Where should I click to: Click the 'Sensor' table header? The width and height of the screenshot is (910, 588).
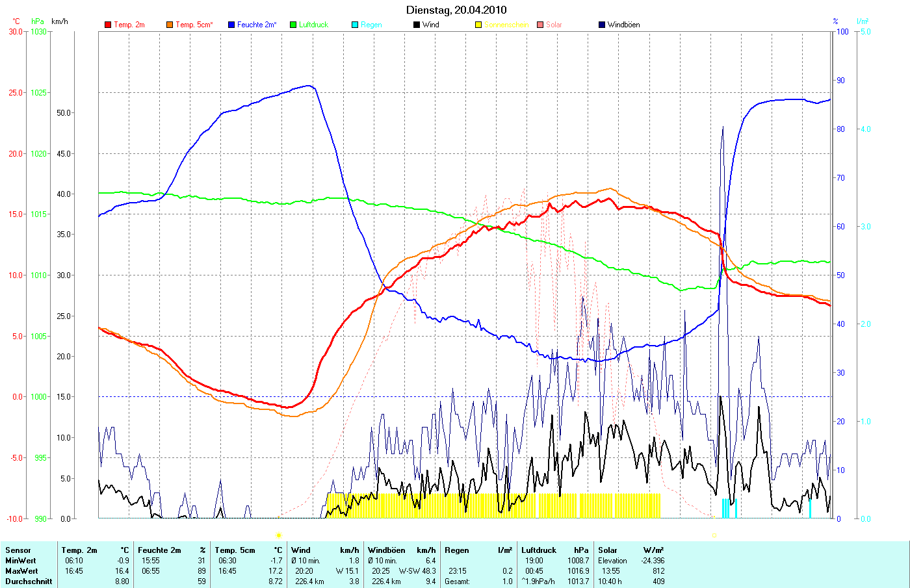[18, 550]
